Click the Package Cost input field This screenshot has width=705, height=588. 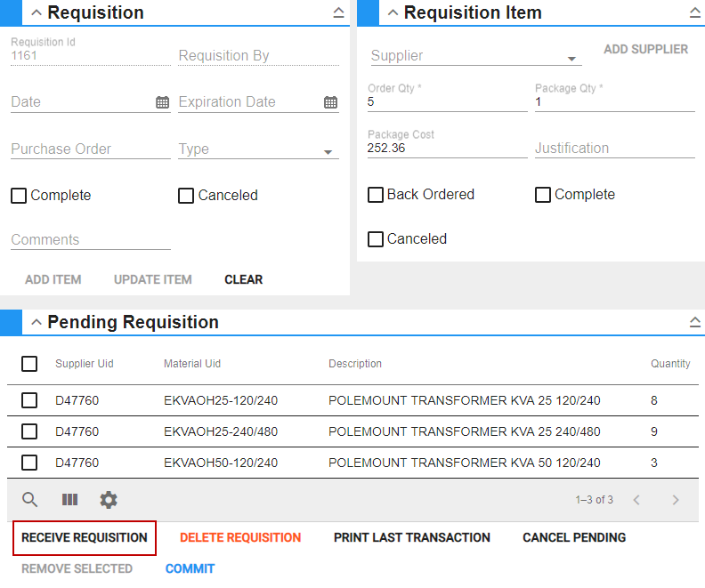tap(447, 149)
